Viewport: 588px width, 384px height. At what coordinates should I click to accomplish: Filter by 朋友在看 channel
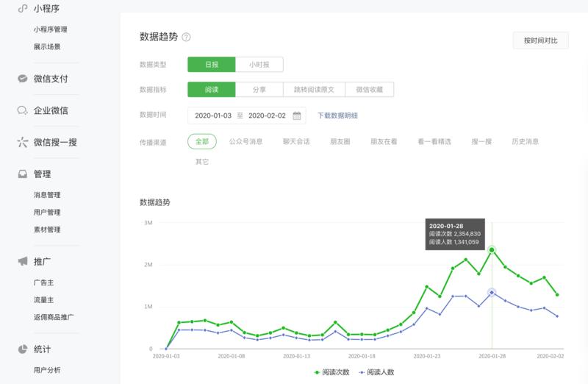click(x=384, y=141)
